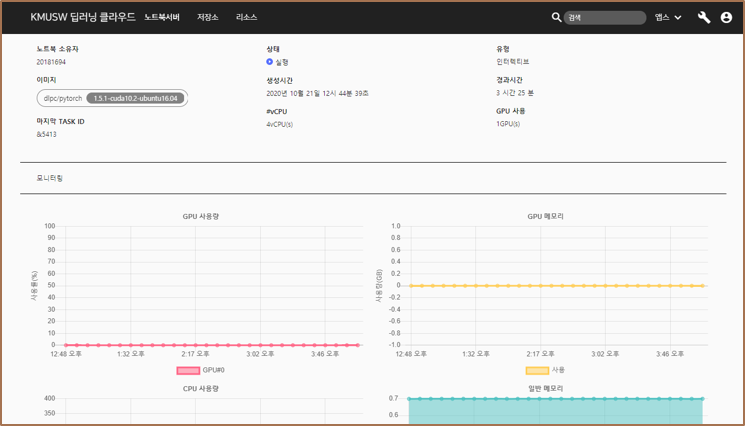This screenshot has height=426, width=745.
Task: Click the CPU 사용량 chart title
Action: pyautogui.click(x=201, y=388)
